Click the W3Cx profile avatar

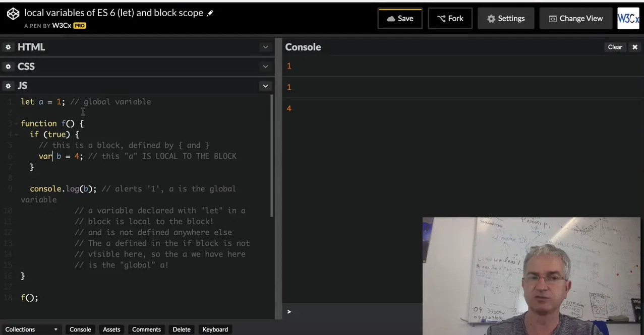[628, 18]
